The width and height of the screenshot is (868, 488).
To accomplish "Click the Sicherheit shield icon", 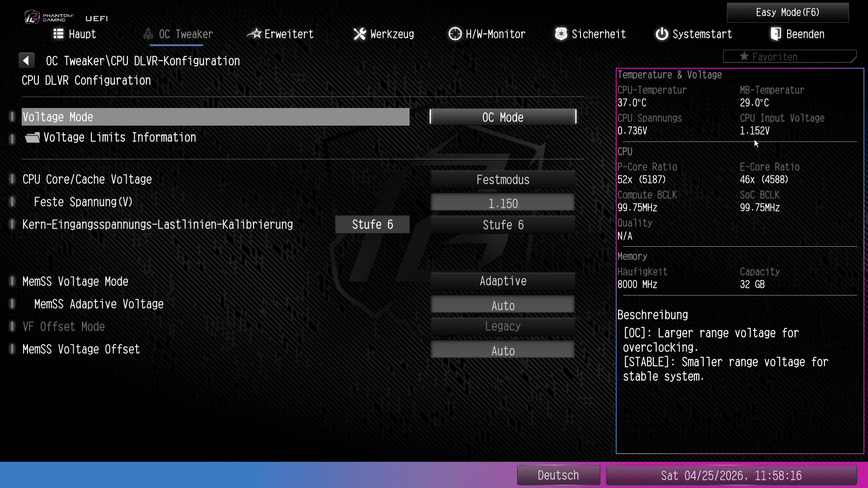I will [x=561, y=34].
